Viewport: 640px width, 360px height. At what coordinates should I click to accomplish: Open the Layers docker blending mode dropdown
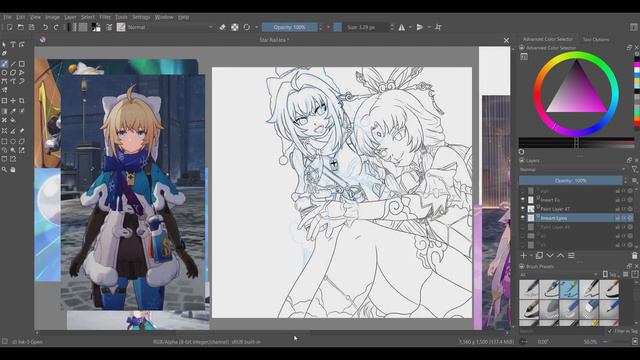[x=573, y=169]
